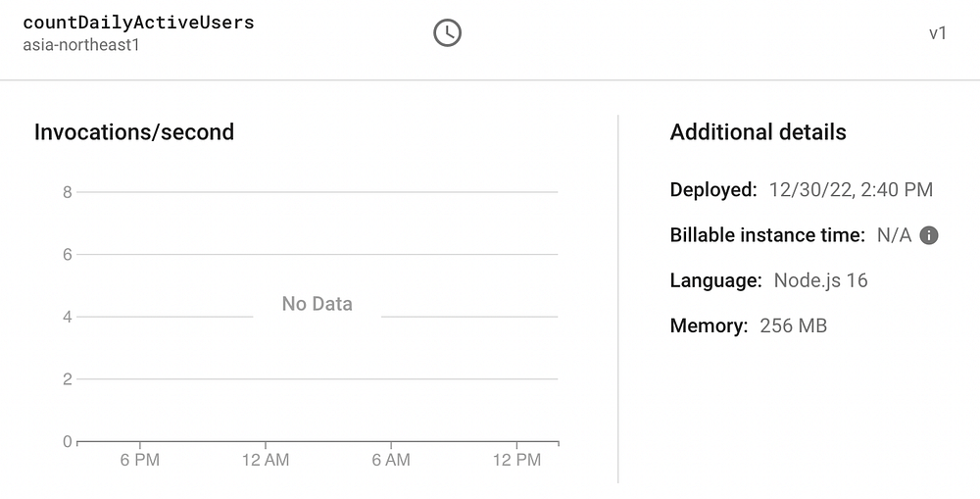Click the y-axis value 4
Viewport: 980px width, 499px height.
point(68,317)
